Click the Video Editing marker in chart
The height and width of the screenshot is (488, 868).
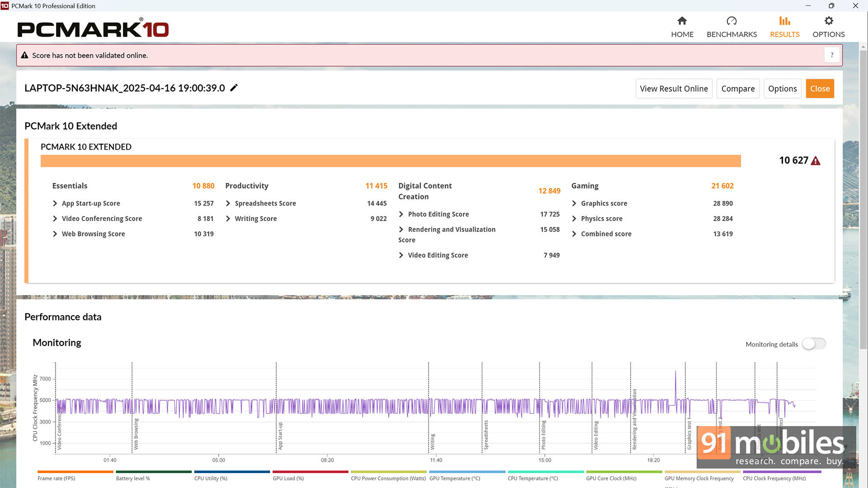tap(596, 435)
